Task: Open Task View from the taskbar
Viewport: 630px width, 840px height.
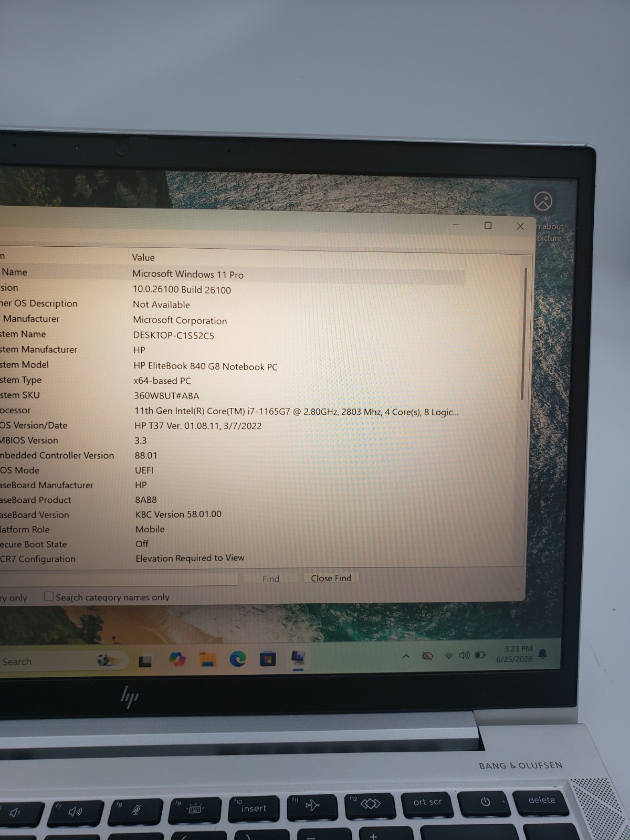Action: tap(145, 661)
